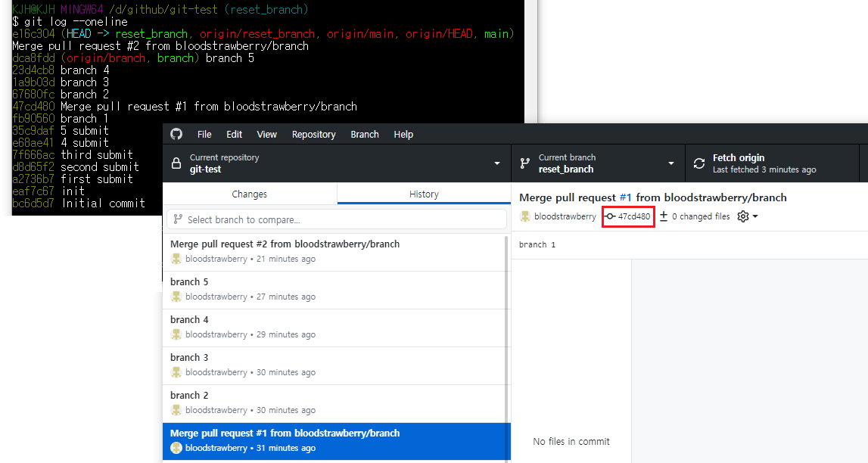Switch to the Changes tab
This screenshot has width=868, height=463.
[250, 194]
